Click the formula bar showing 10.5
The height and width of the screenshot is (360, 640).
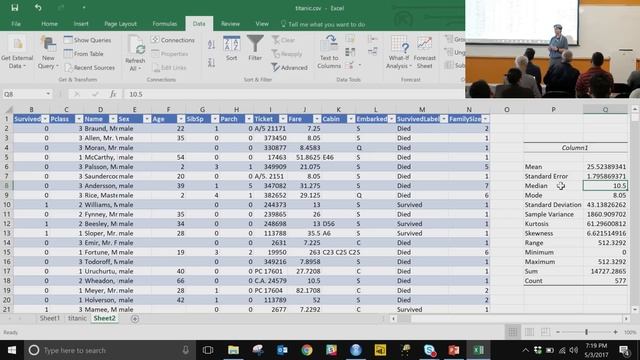294,94
